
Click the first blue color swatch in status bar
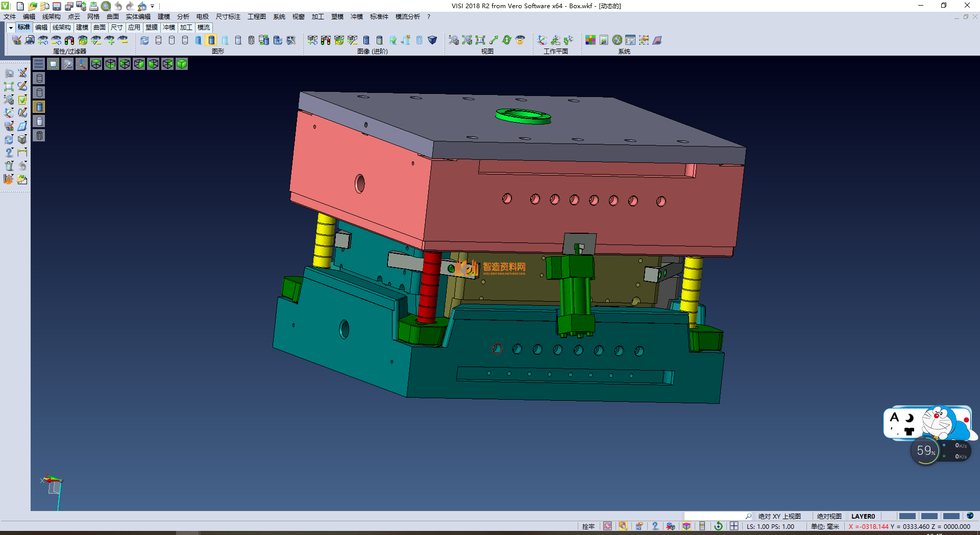click(x=907, y=516)
